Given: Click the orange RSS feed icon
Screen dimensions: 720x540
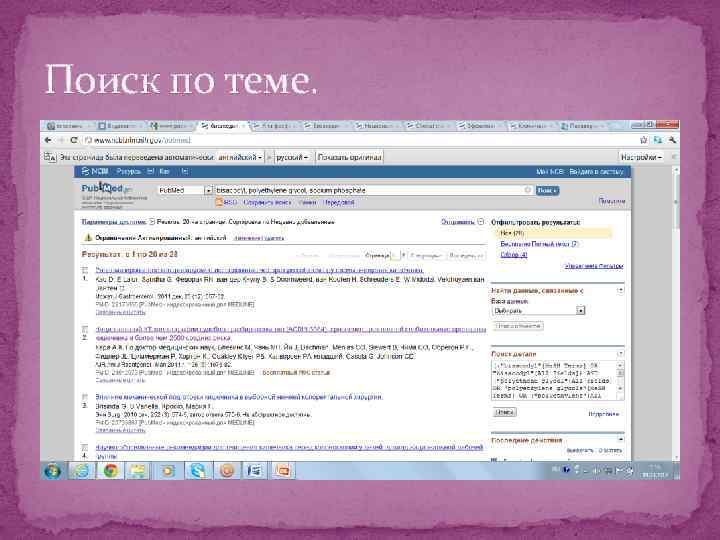Looking at the screenshot, I should [x=219, y=202].
